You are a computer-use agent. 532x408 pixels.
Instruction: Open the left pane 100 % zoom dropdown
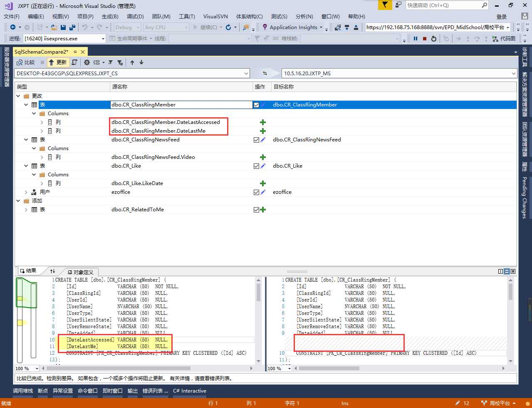[37, 368]
